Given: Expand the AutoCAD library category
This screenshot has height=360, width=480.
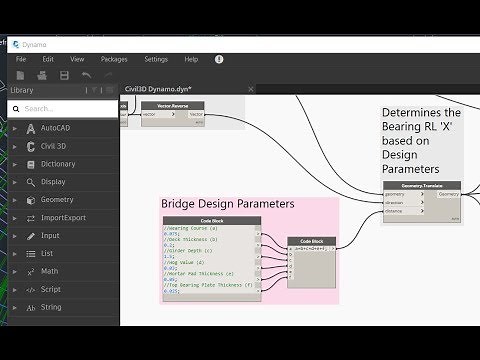Looking at the screenshot, I should point(14,128).
